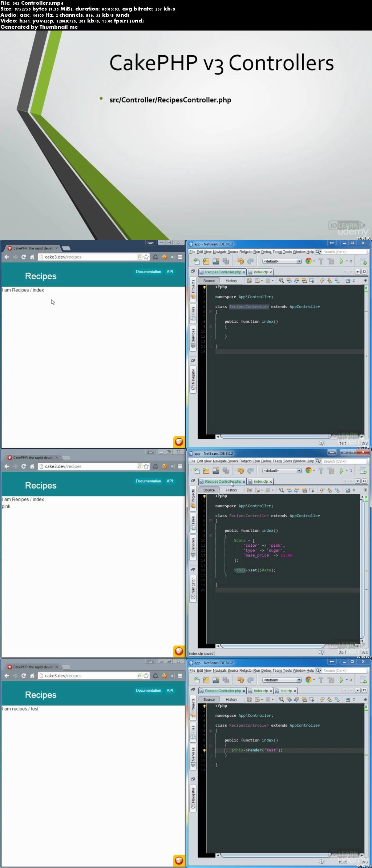
Task: Open search options dropdown in NetBeans showing $data array
Action: (319, 461)
